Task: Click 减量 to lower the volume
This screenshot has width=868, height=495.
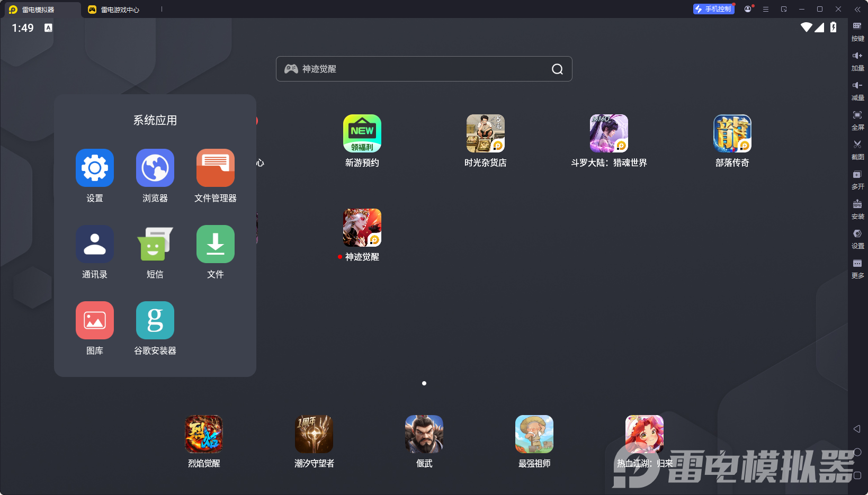Action: coord(857,91)
